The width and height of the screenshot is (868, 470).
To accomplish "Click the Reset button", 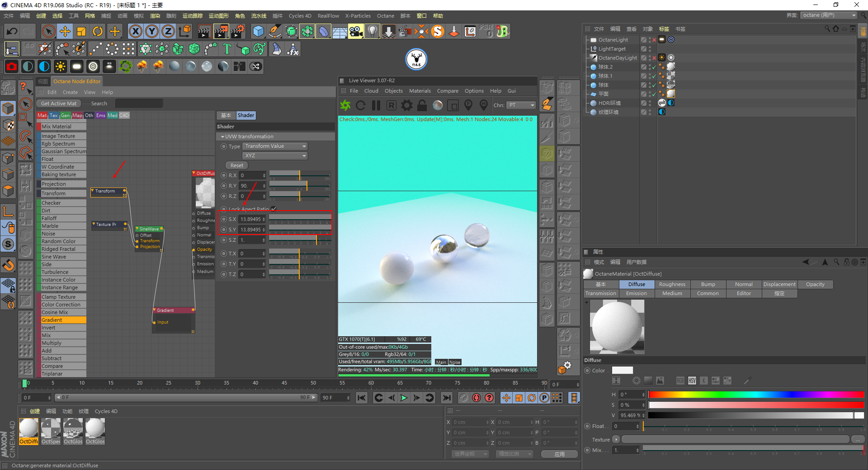I will coord(237,165).
